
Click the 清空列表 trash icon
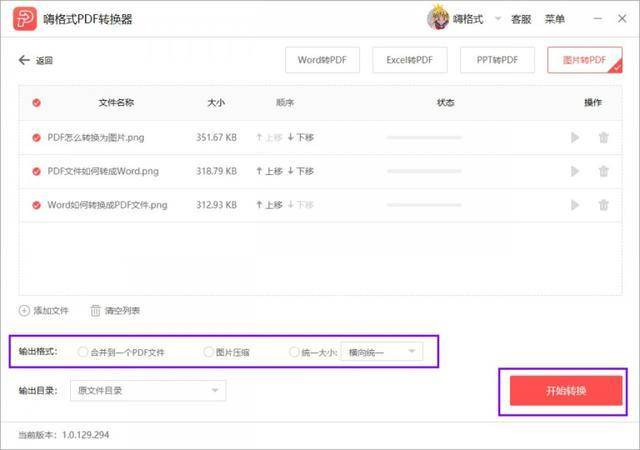(x=96, y=310)
